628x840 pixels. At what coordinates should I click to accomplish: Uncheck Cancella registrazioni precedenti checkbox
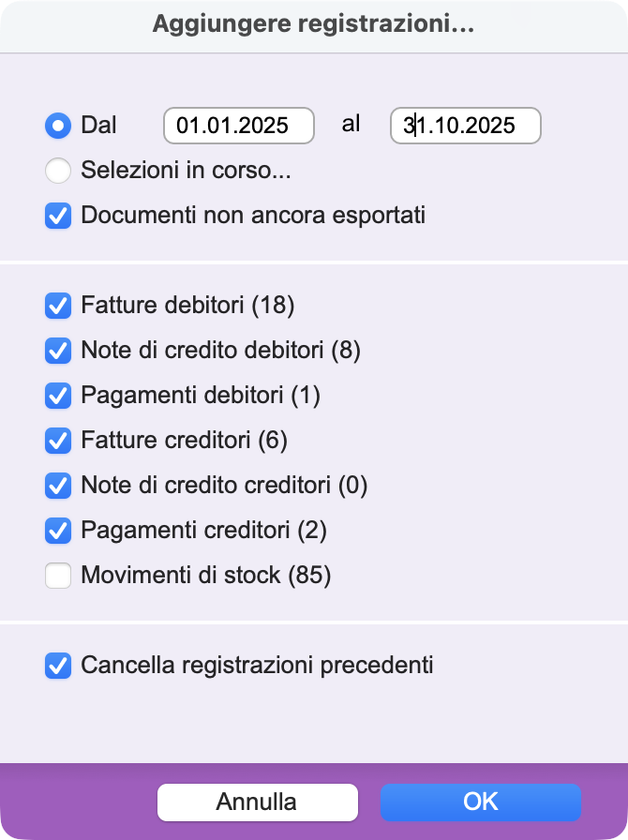tap(58, 667)
